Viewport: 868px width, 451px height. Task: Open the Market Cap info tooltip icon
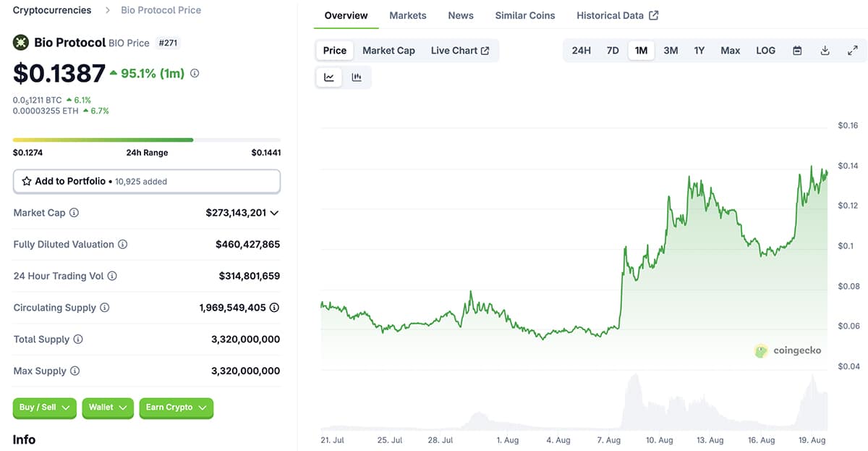tap(74, 213)
